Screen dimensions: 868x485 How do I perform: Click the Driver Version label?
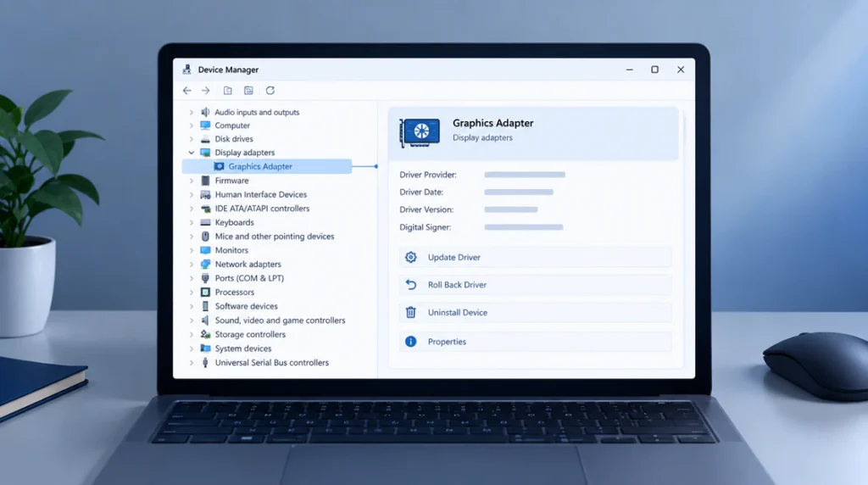(x=426, y=209)
